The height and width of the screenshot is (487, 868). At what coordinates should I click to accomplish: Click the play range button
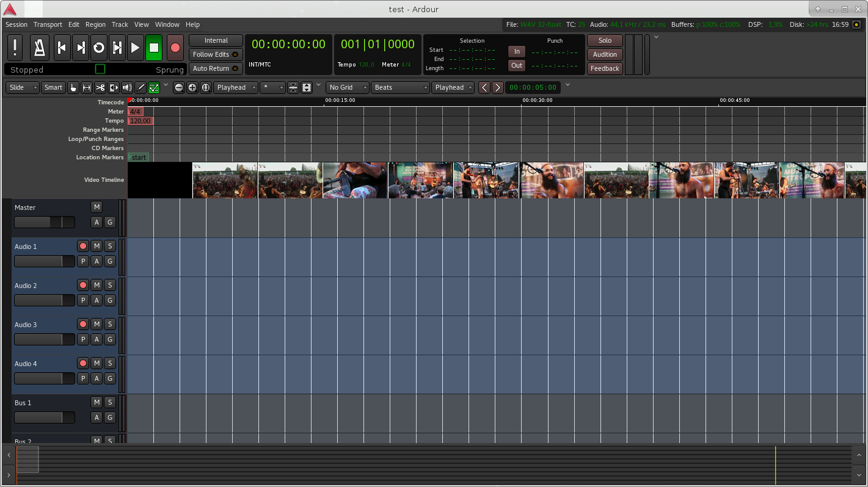tap(117, 48)
